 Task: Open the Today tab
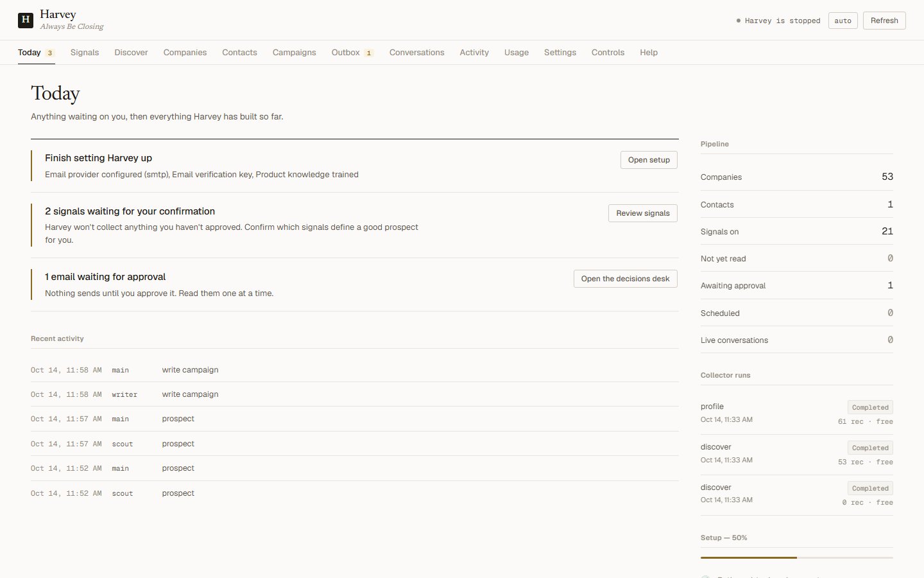coord(36,53)
